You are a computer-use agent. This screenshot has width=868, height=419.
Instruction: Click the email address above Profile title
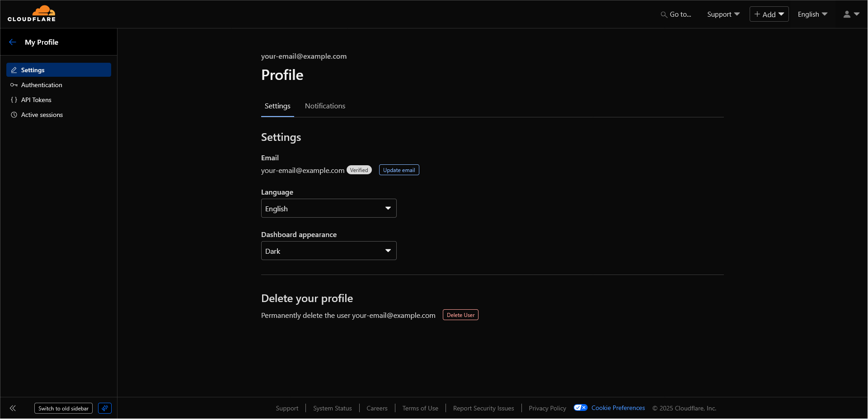[x=304, y=56]
